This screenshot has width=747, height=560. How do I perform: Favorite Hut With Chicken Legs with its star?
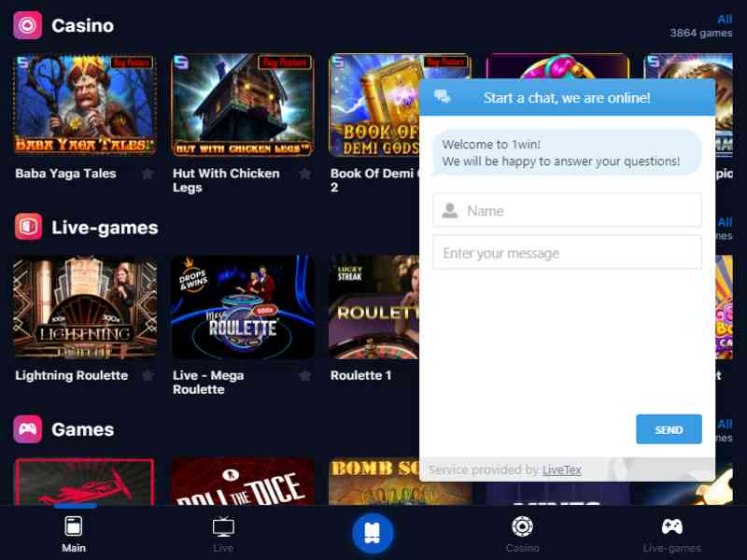point(305,174)
